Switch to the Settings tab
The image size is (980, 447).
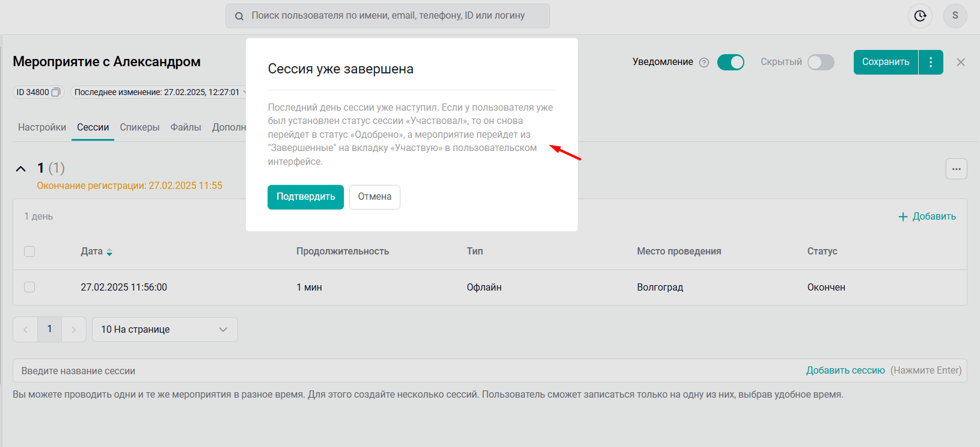pos(42,128)
